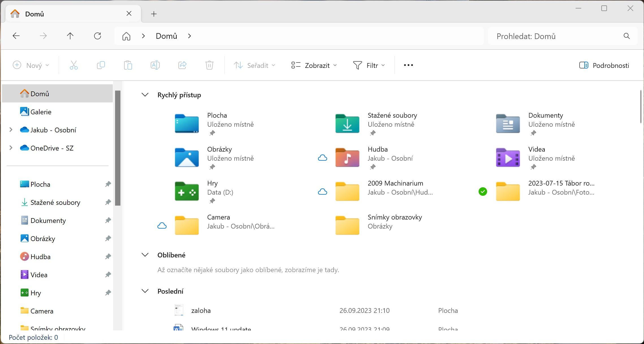This screenshot has width=644, height=344.
Task: Refresh the current view
Action: 98,36
